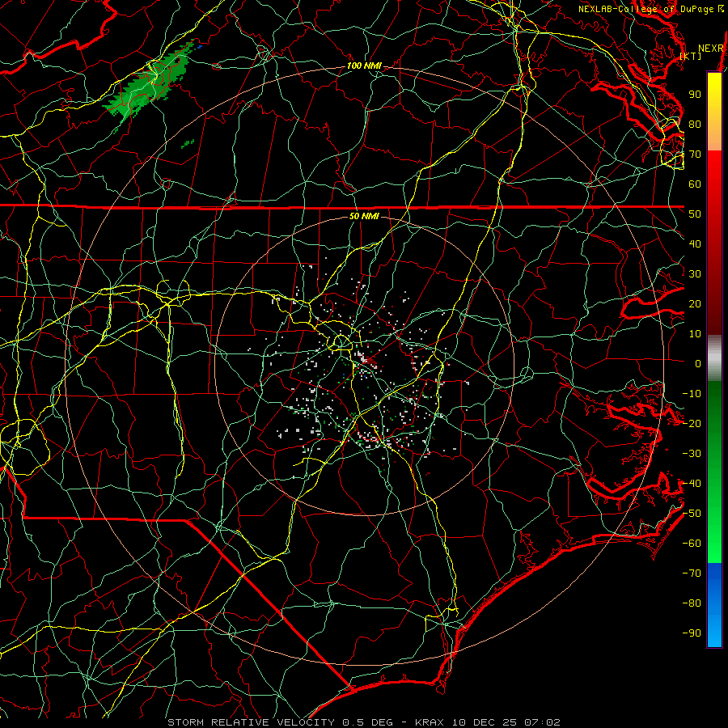Click the -80 value on velocity scale
This screenshot has height=728, width=728.
point(692,603)
